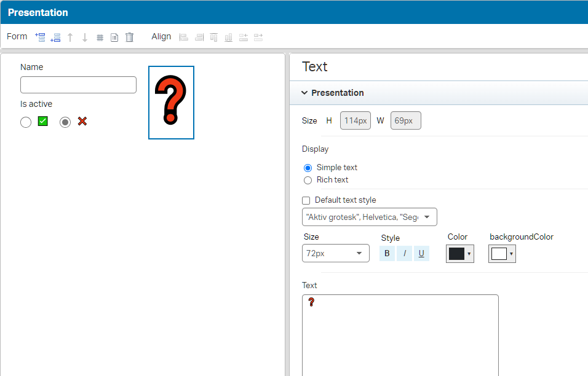Click the move down arrow icon
This screenshot has height=376, width=588.
coord(85,37)
